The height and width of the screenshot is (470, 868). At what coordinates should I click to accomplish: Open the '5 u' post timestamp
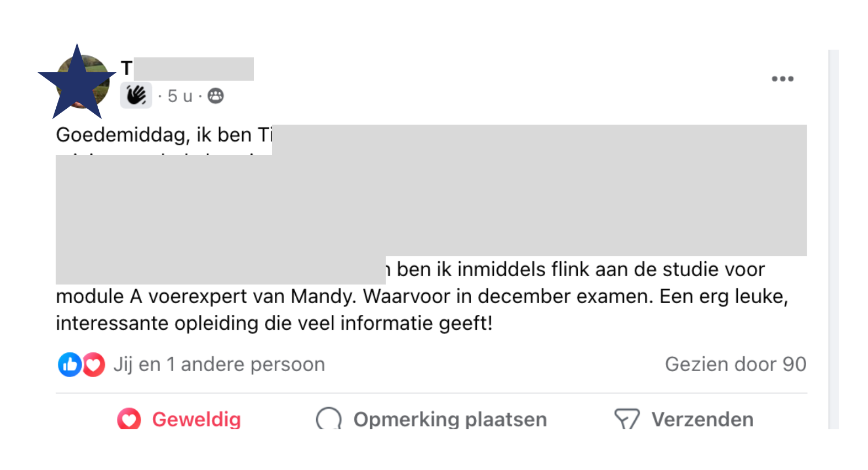tap(180, 96)
